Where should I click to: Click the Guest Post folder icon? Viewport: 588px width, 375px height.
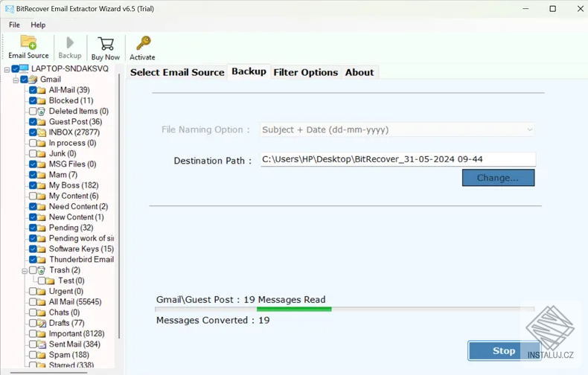(41, 122)
